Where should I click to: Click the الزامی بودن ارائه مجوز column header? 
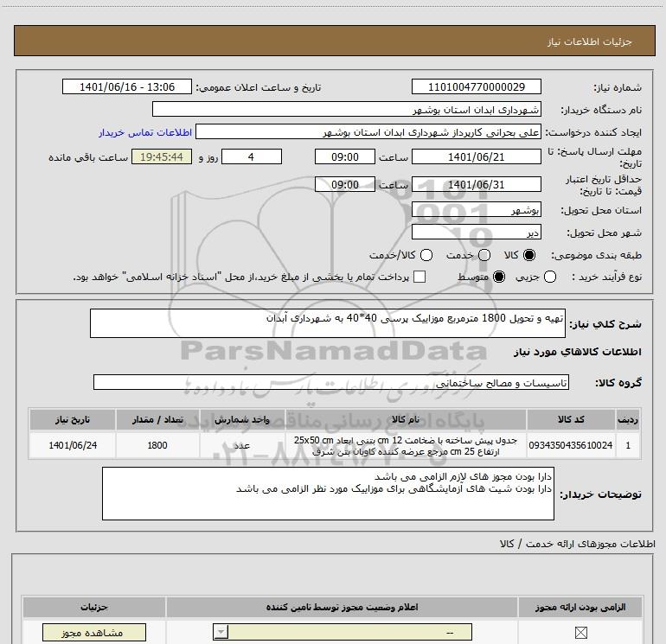click(580, 607)
